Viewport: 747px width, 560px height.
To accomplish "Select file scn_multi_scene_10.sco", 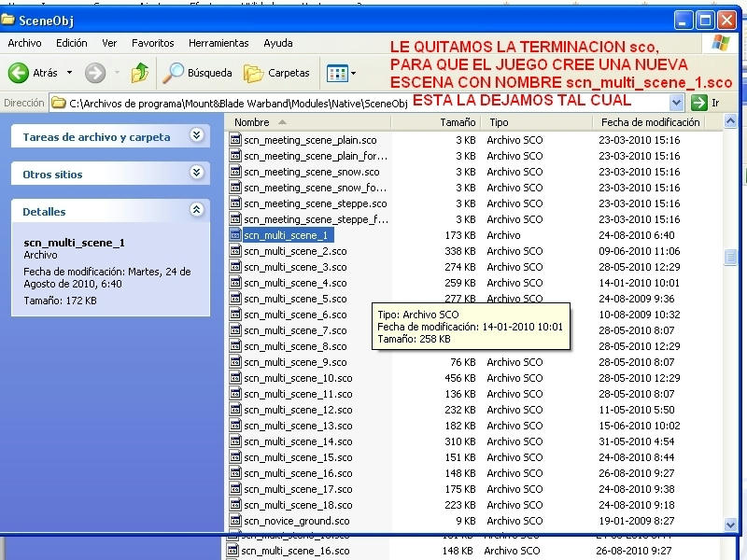I will (298, 378).
